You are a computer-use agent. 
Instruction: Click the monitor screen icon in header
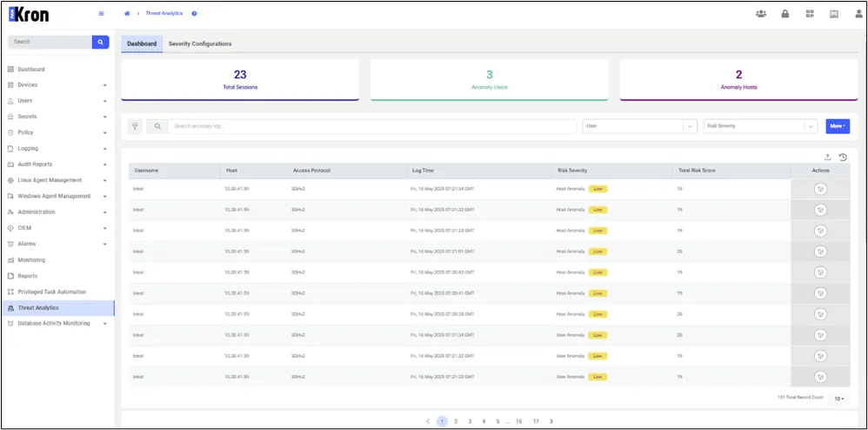point(834,14)
